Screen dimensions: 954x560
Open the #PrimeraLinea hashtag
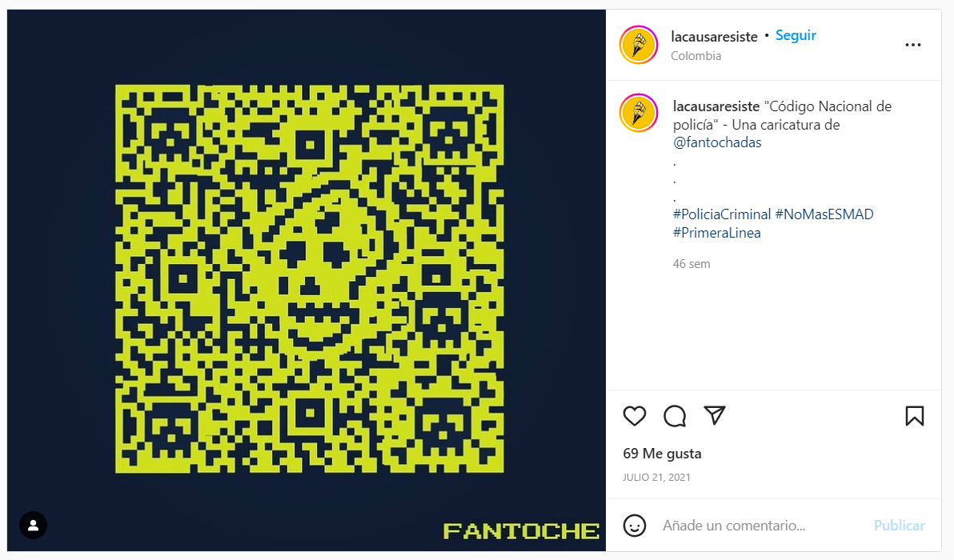pyautogui.click(x=717, y=233)
